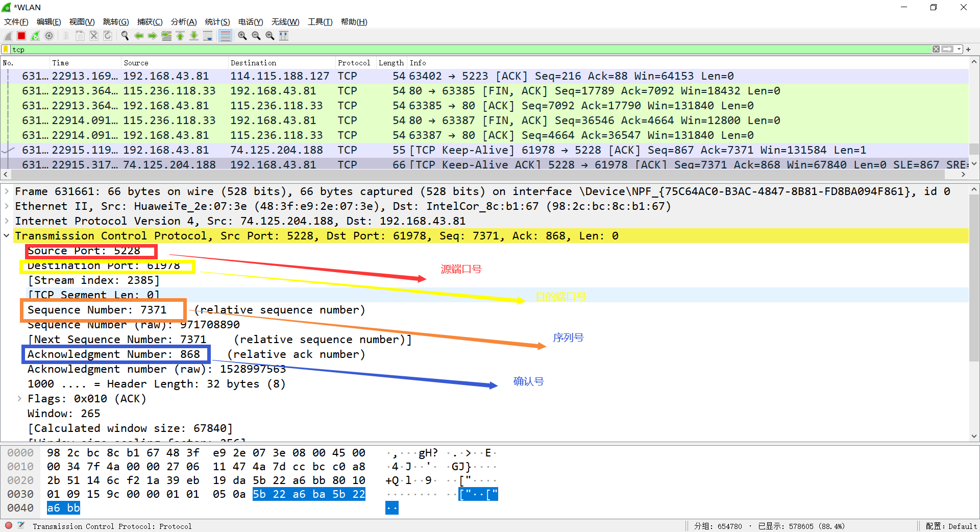This screenshot has width=980, height=532.
Task: Toggle auto-scroll to last packet during capture
Action: click(208, 36)
